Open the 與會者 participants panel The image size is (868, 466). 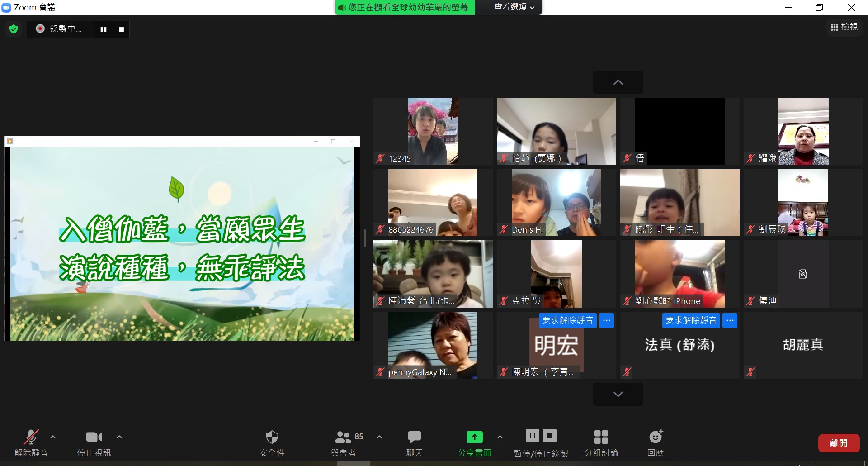[x=344, y=443]
